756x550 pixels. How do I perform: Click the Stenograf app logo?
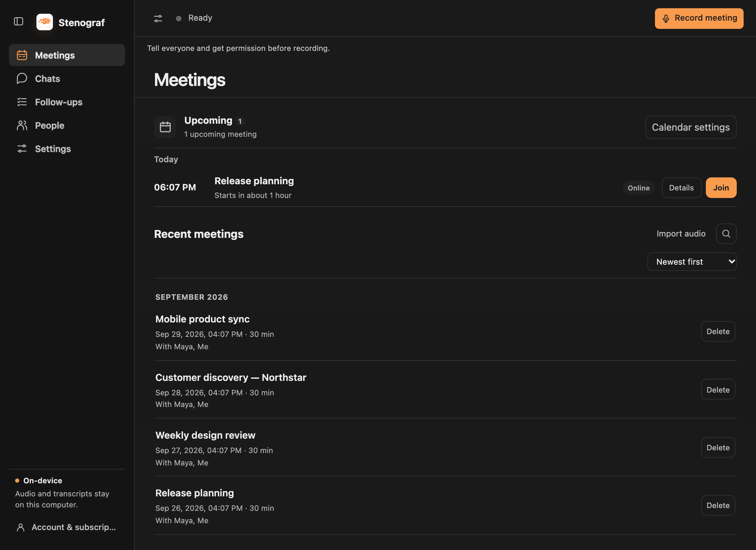(x=45, y=22)
